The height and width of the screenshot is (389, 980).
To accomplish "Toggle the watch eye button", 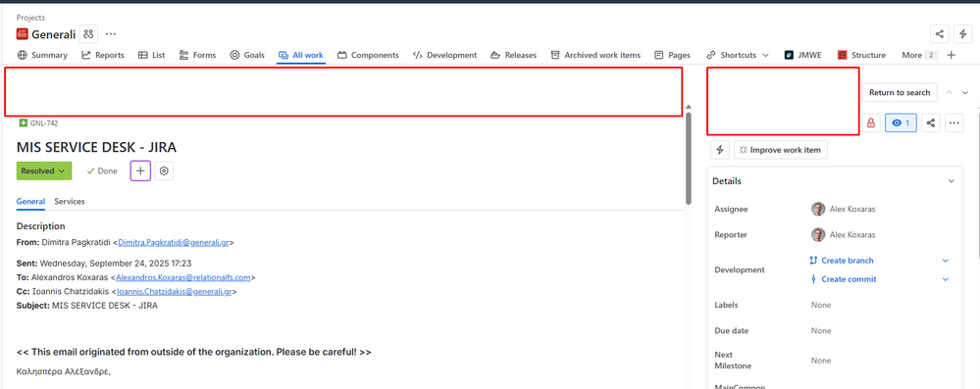I will 901,123.
